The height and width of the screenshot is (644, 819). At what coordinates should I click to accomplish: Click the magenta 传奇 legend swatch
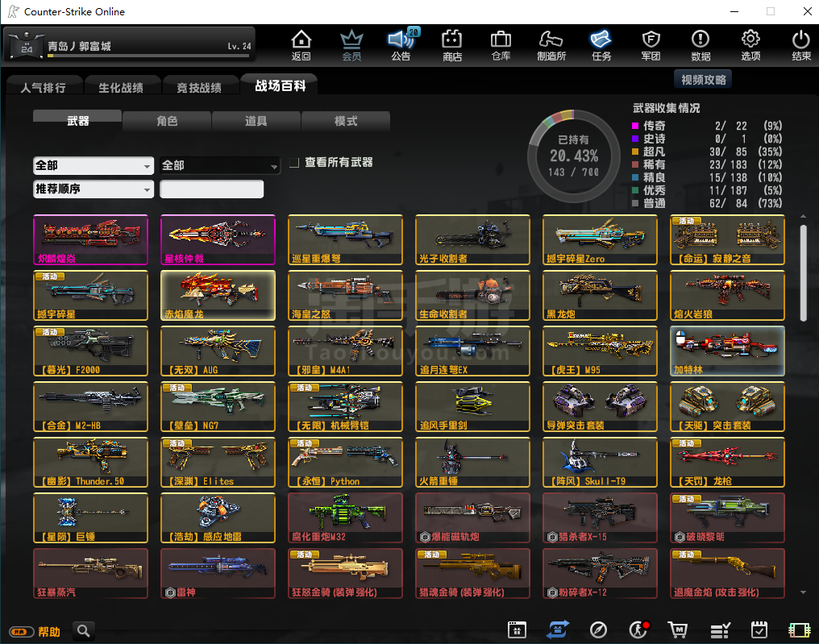pos(635,126)
